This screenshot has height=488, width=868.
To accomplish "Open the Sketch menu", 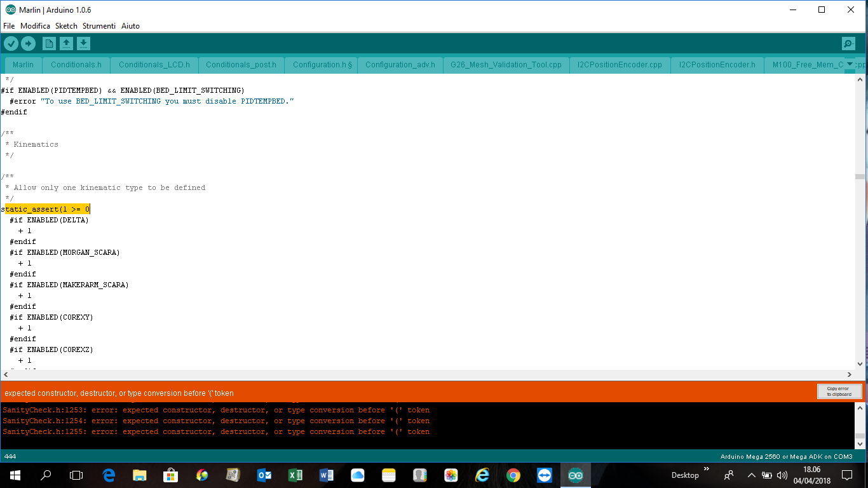I will click(x=66, y=26).
